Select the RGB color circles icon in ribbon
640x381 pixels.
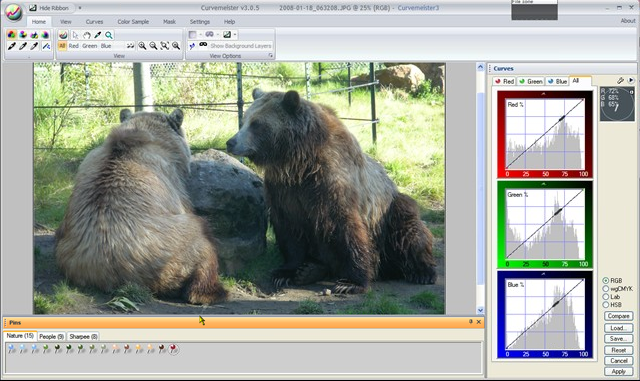[12, 35]
